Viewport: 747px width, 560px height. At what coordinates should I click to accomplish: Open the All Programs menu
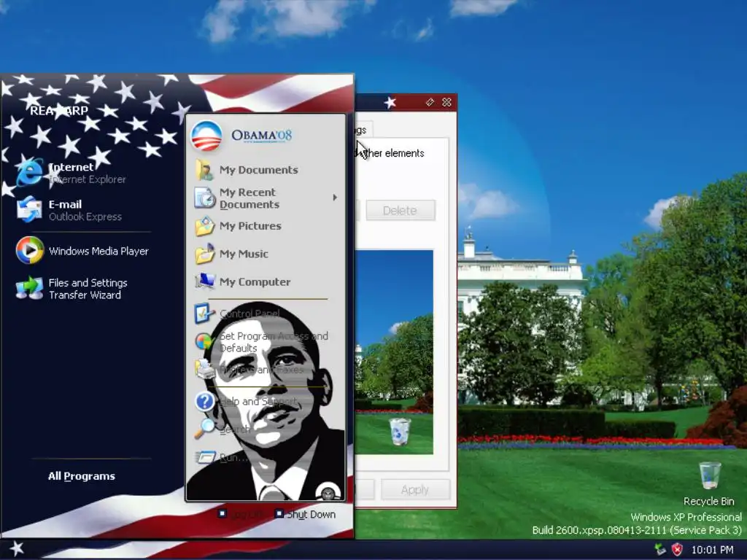(82, 476)
